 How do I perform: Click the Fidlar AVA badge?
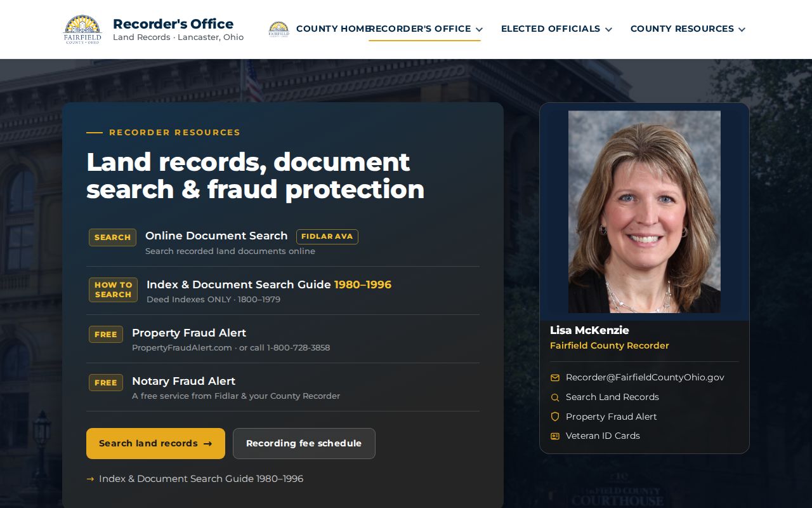327,237
